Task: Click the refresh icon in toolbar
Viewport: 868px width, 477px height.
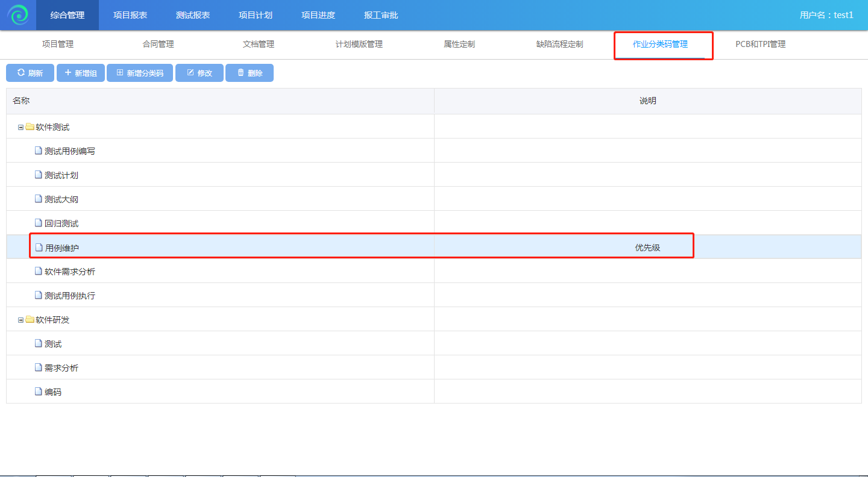Action: [21, 73]
